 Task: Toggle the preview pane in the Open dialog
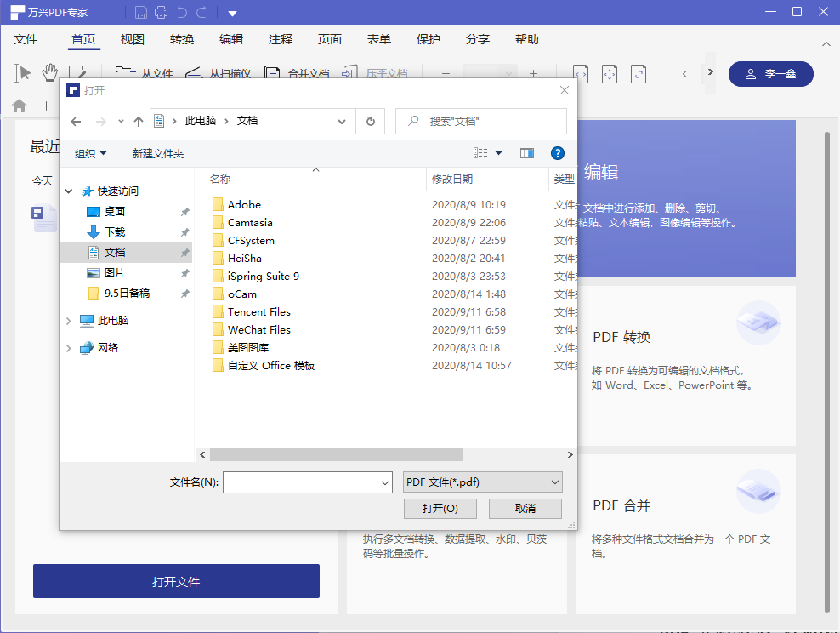click(x=526, y=153)
